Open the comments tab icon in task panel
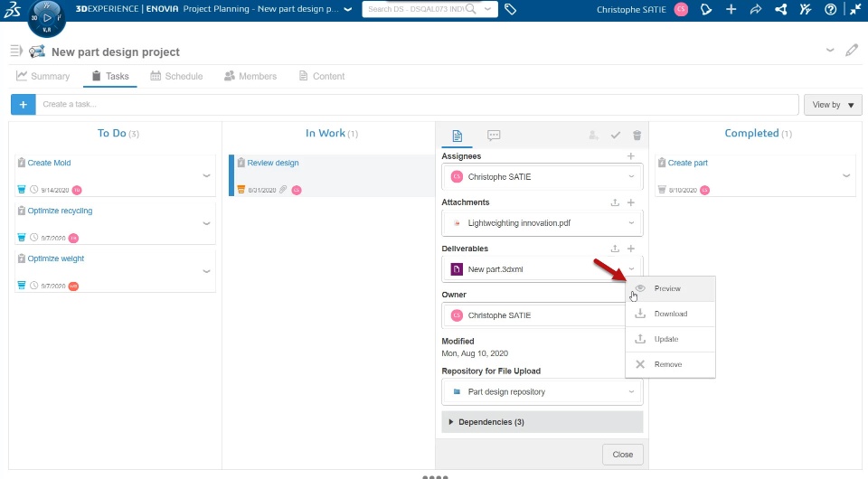The image size is (868, 479). click(494, 136)
